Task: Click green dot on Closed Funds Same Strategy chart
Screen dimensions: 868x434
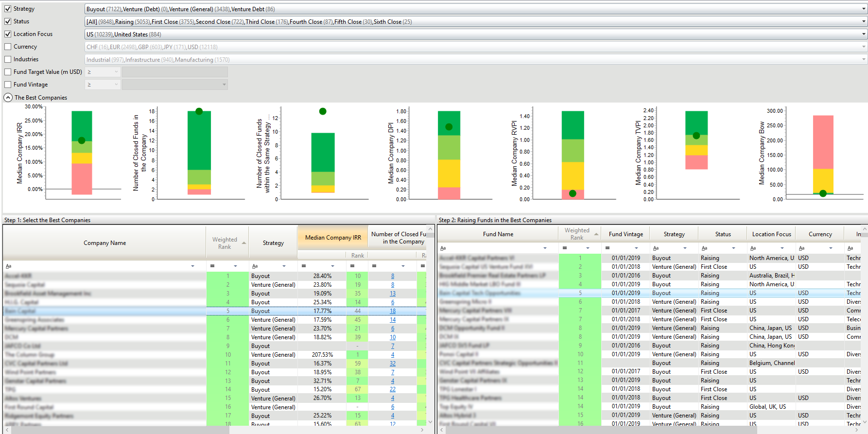Action: coord(323,111)
